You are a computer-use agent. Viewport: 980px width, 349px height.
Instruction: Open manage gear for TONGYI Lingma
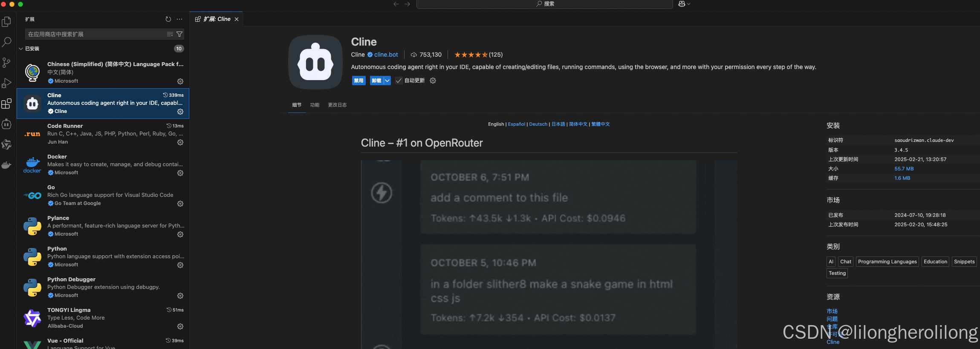tap(180, 326)
